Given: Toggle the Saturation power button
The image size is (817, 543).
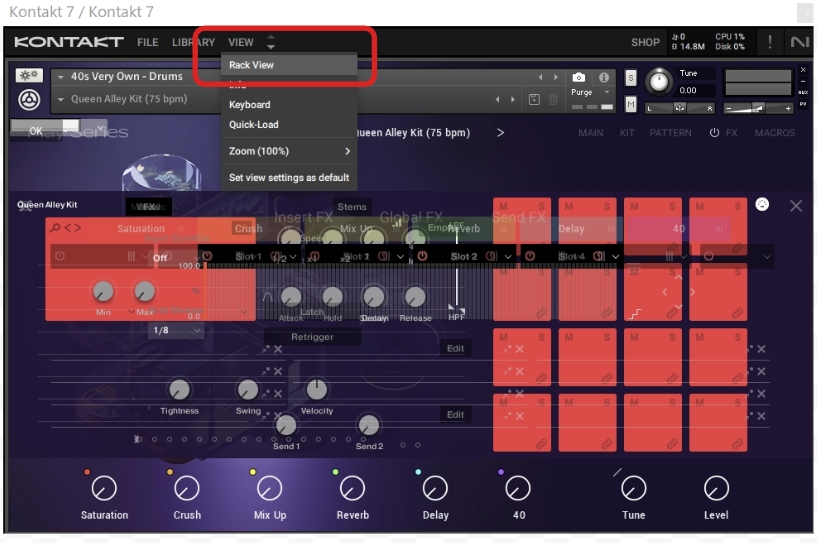Looking at the screenshot, I should [x=60, y=256].
